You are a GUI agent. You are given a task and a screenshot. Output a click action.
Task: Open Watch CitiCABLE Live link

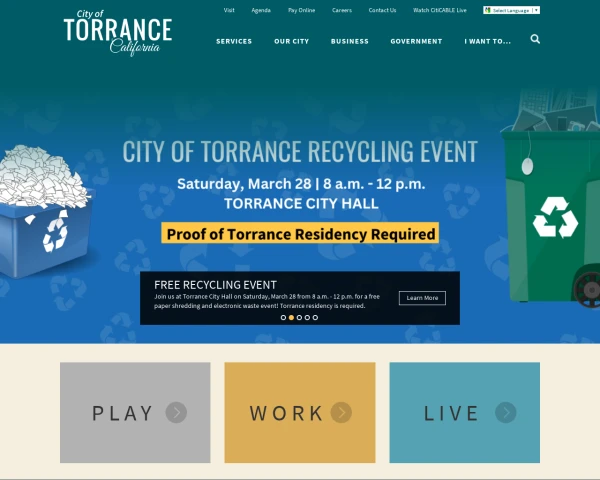[440, 10]
